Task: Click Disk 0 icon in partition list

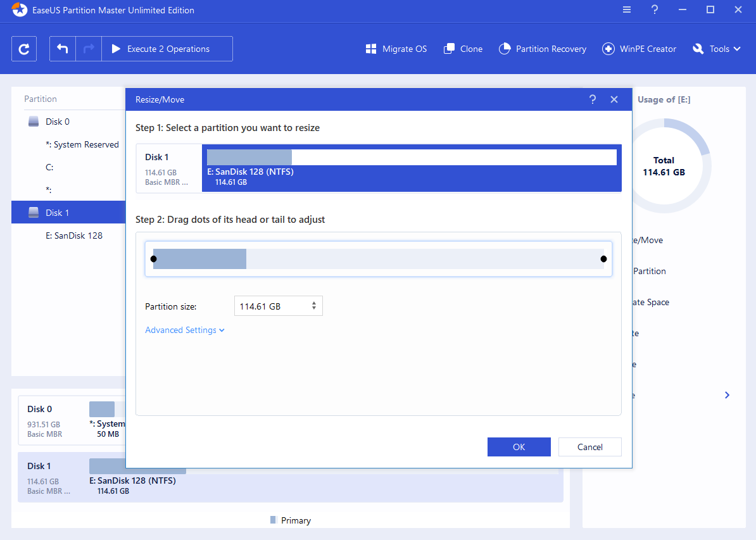Action: pos(34,122)
